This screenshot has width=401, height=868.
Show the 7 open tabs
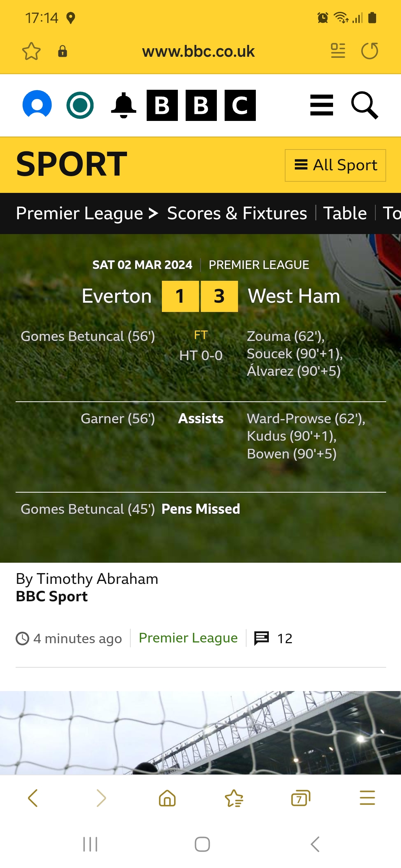pos(300,798)
